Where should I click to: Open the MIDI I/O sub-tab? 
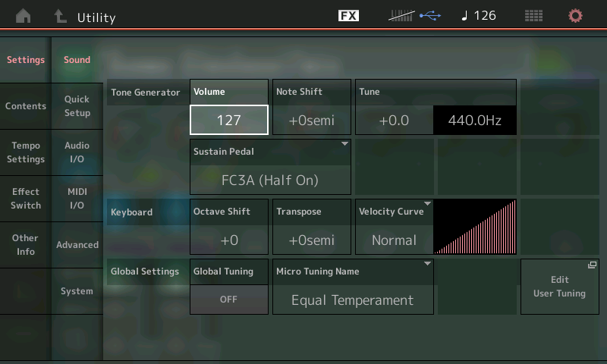77,199
